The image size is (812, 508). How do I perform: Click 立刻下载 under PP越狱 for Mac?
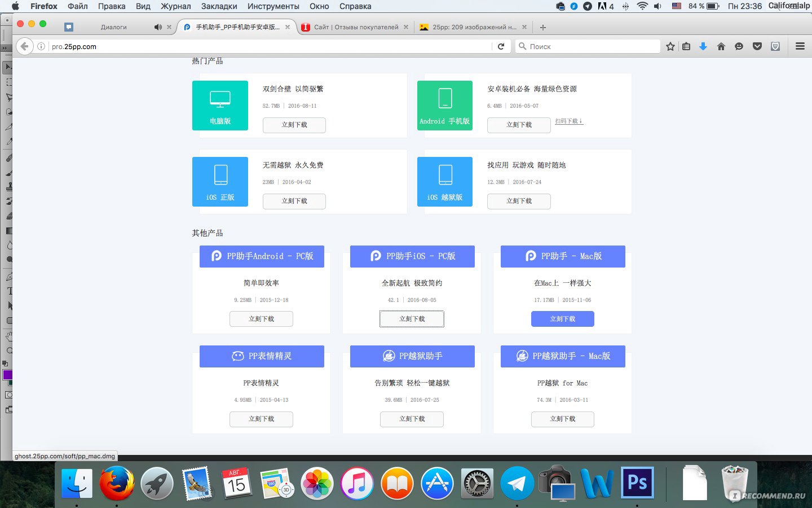(x=563, y=419)
